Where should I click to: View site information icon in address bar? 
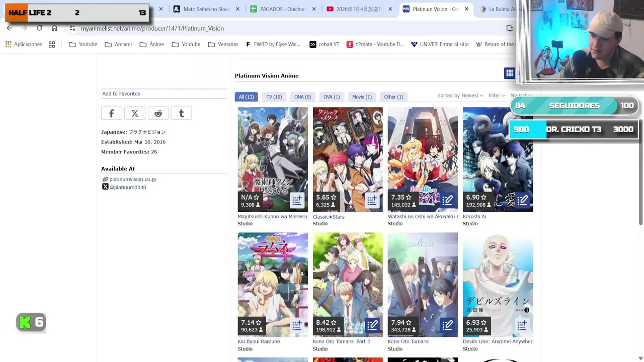(x=72, y=28)
